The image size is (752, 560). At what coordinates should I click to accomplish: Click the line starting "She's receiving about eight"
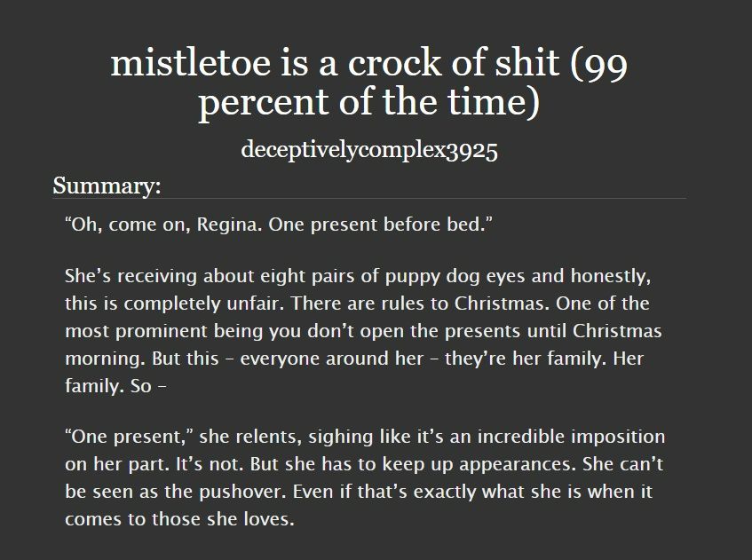pos(358,276)
